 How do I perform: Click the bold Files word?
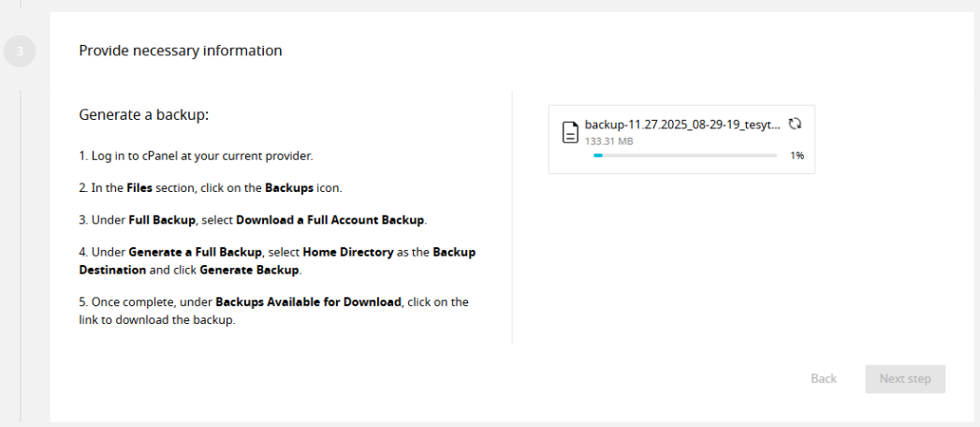139,187
